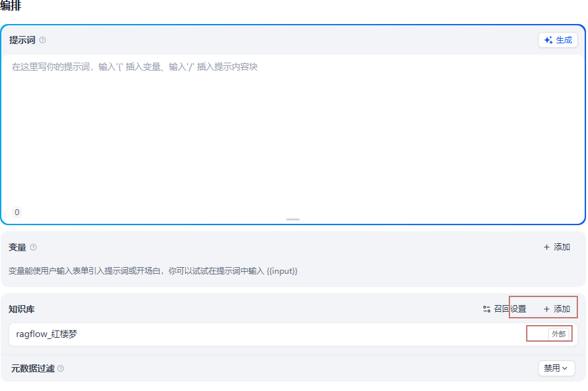Screen dimensions: 588x391
Task: Click the plus icon in the 知识库 header
Action: 547,308
